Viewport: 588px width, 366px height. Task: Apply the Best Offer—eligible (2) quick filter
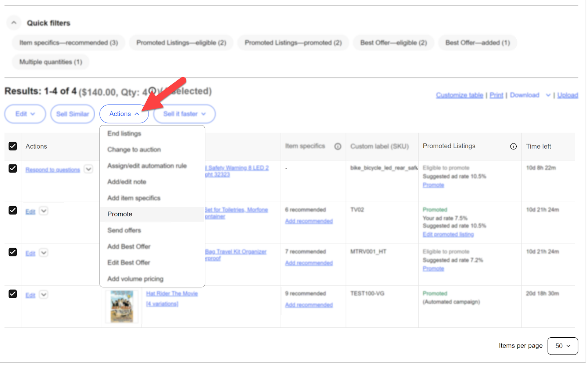(x=393, y=42)
